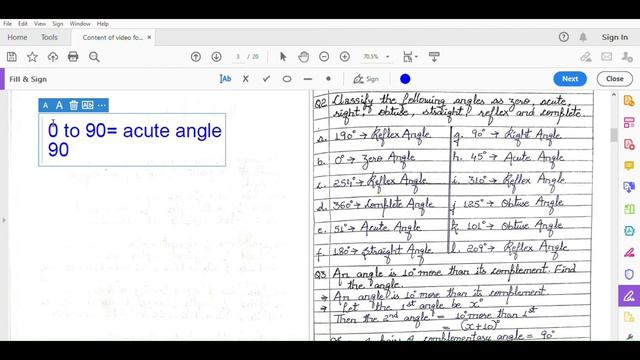This screenshot has height=360, width=640.
Task: Open the View menu
Action: (40, 24)
